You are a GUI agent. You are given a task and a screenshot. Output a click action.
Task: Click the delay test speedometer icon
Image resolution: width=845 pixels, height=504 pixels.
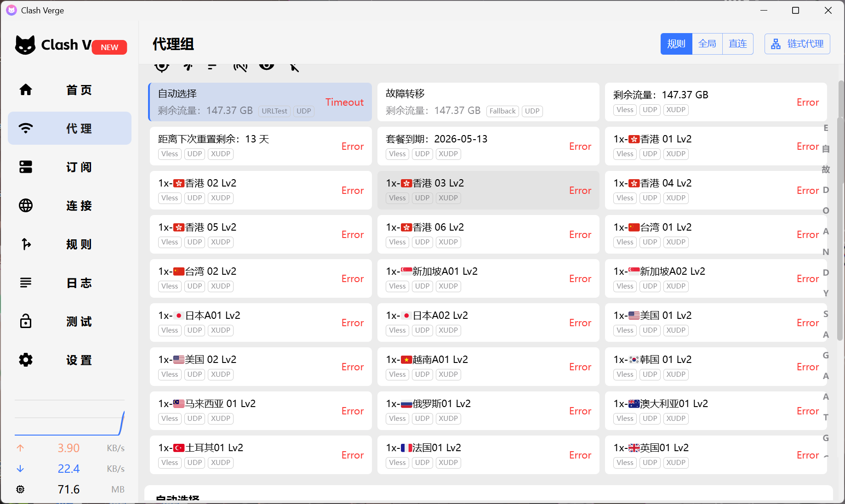pyautogui.click(x=188, y=67)
